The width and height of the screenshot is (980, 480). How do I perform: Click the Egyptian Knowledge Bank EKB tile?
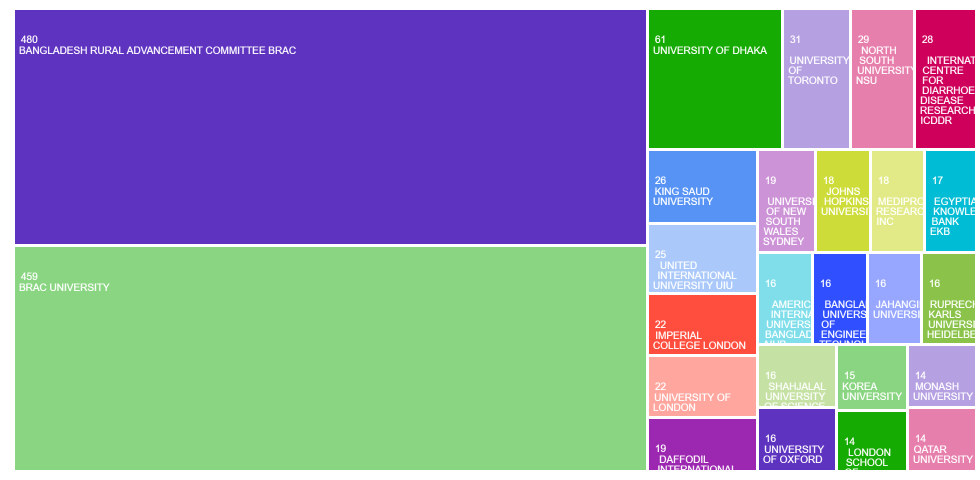[x=950, y=201]
